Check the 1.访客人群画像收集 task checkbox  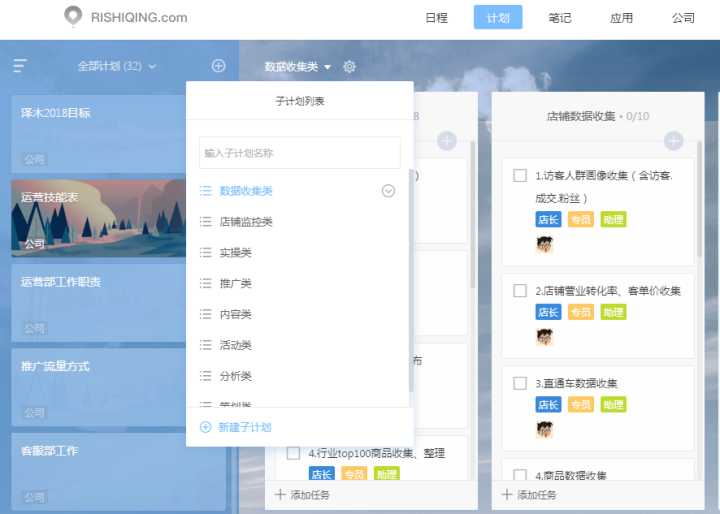click(520, 176)
